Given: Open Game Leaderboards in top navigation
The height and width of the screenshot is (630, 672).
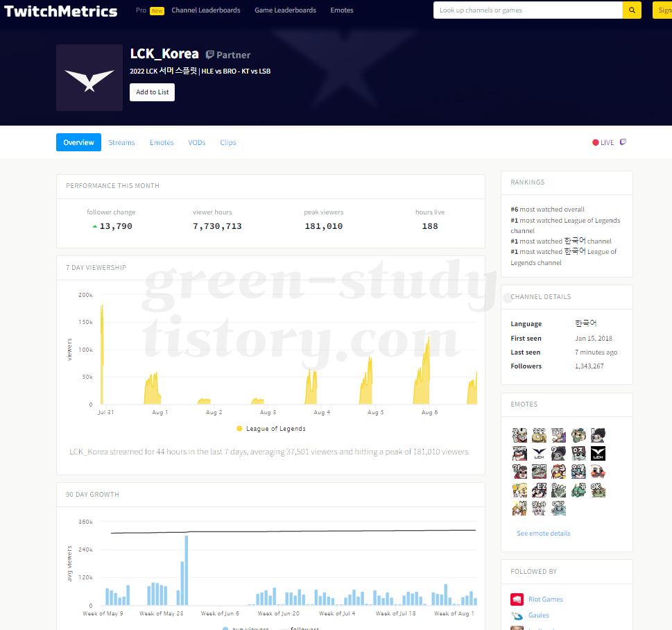Looking at the screenshot, I should pyautogui.click(x=286, y=10).
